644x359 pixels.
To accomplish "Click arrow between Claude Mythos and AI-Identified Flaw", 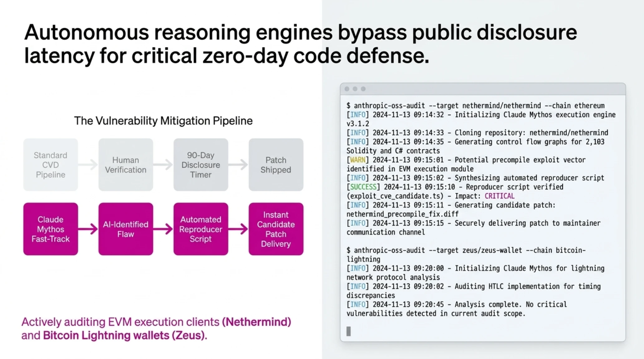I will [88, 229].
